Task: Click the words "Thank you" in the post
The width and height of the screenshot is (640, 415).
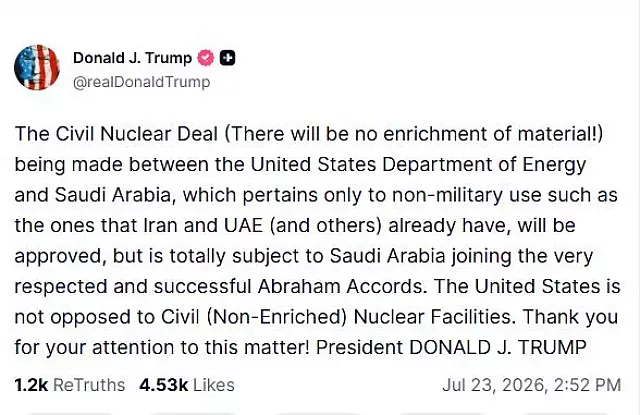Action: (x=571, y=317)
